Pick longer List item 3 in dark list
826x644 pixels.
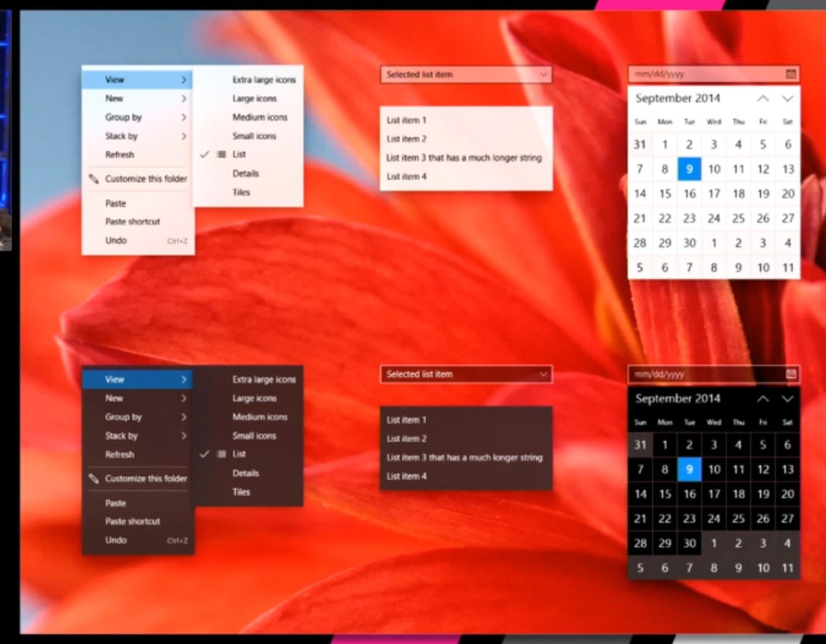[466, 457]
